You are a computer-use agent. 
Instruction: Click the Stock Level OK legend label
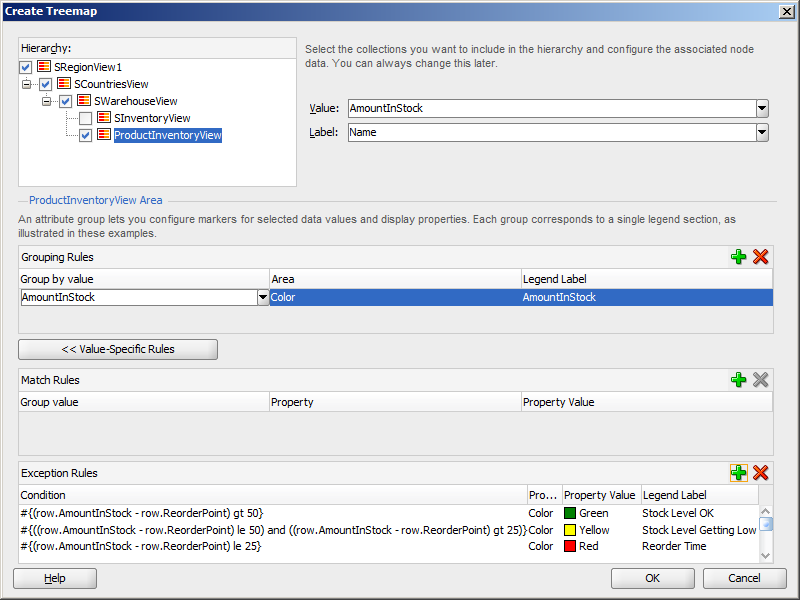(678, 513)
